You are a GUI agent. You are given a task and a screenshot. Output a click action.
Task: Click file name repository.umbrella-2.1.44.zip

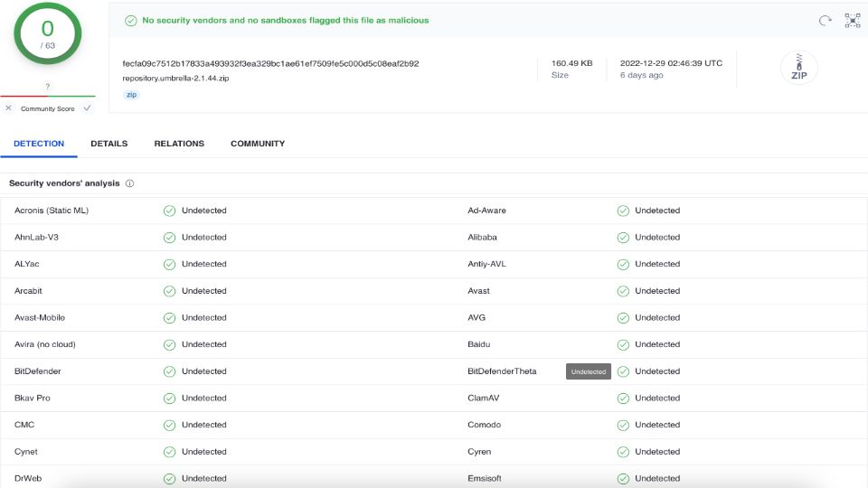(x=175, y=78)
